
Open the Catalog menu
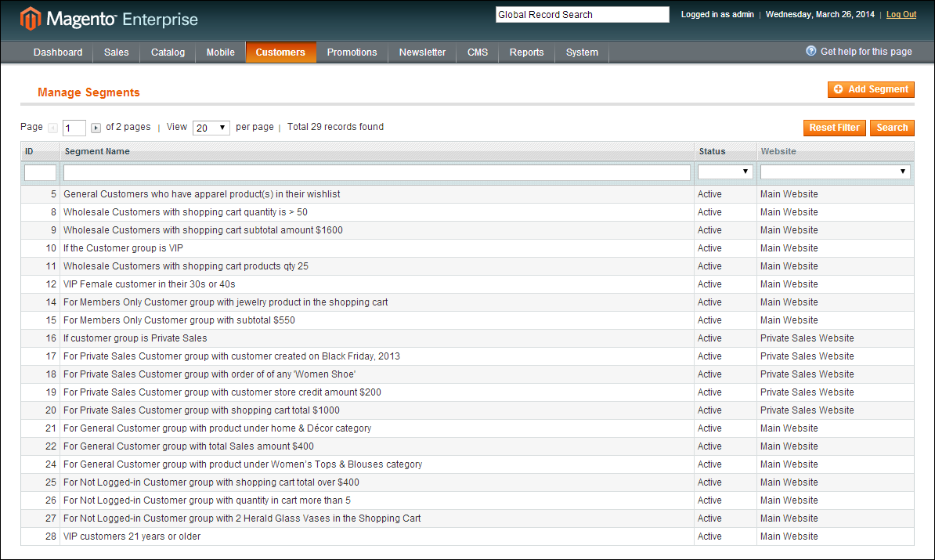pos(168,52)
